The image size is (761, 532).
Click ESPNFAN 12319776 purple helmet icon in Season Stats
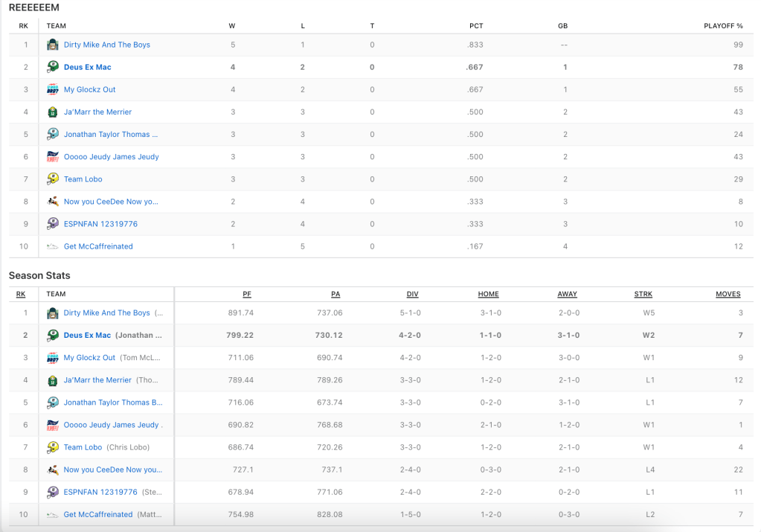(x=53, y=492)
